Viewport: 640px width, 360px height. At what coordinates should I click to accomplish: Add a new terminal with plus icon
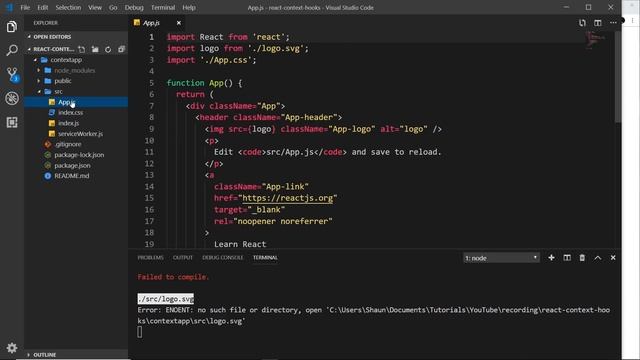[551, 258]
